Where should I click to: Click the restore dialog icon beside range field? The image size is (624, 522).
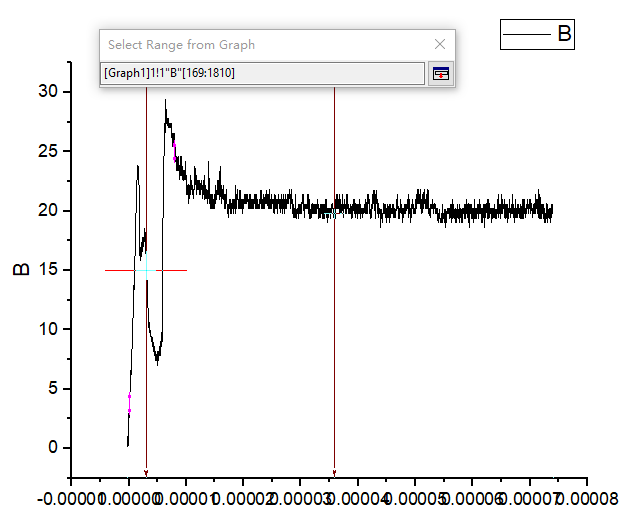[x=440, y=73]
